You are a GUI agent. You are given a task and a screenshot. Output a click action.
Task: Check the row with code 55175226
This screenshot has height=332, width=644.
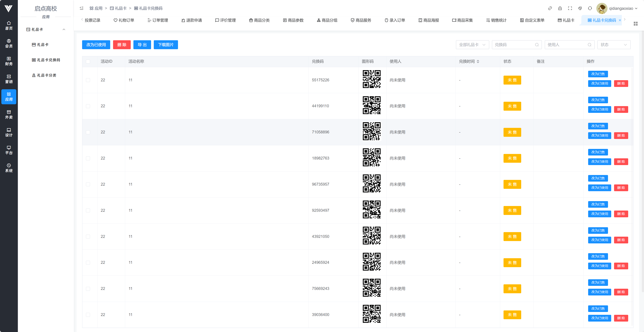coord(88,80)
